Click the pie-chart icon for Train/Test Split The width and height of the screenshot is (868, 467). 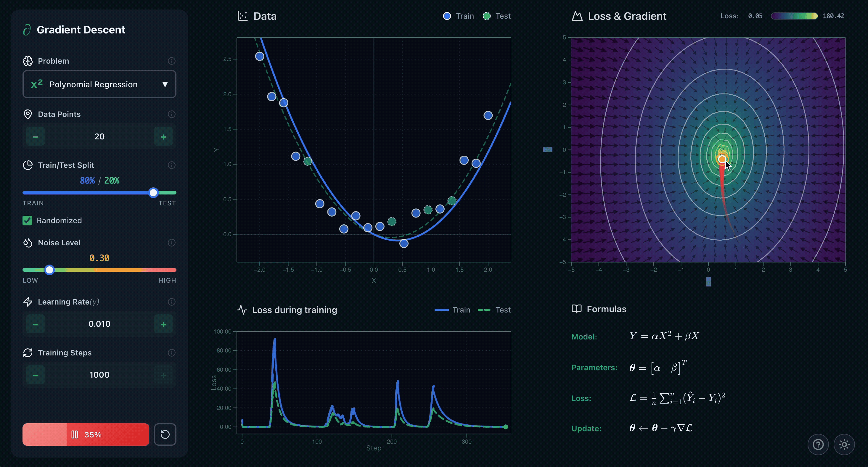coord(28,165)
